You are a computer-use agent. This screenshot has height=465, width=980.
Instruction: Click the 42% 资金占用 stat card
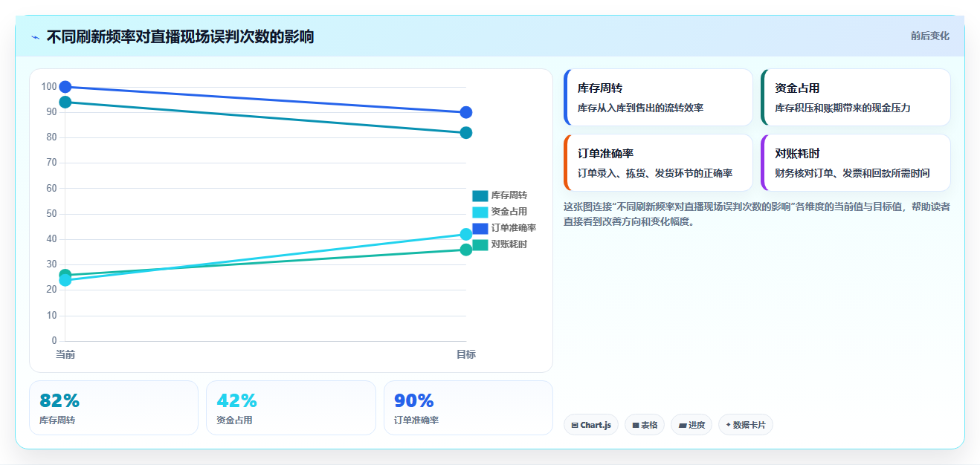[291, 408]
